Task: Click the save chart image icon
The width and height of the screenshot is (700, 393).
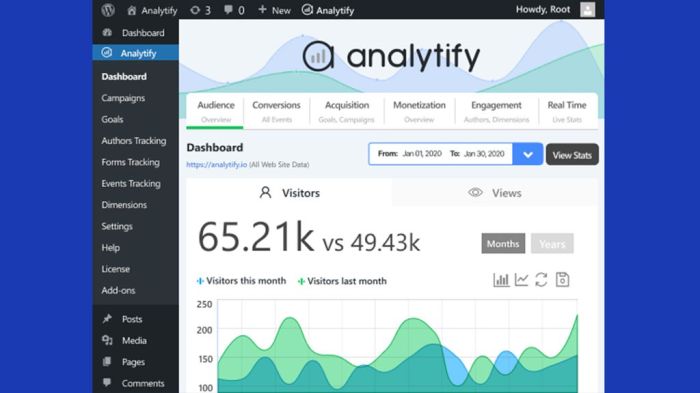Action: point(562,280)
